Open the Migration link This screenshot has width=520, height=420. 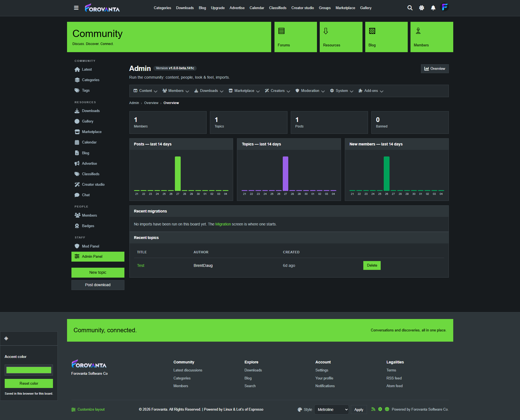[223, 224]
